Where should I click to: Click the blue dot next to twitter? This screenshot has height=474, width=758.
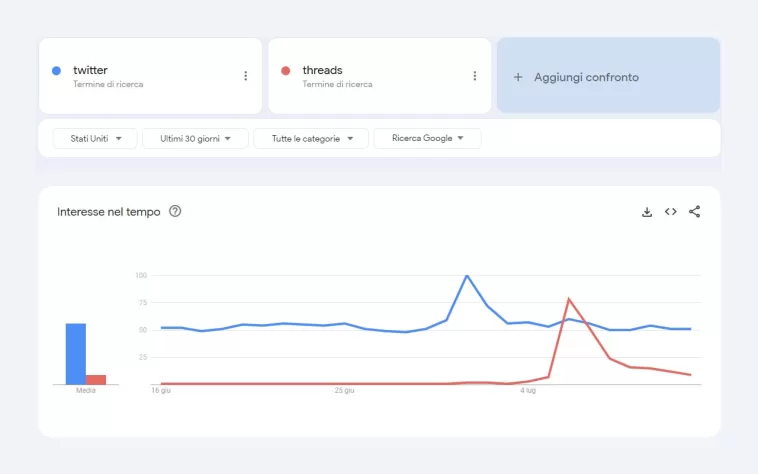(x=57, y=71)
